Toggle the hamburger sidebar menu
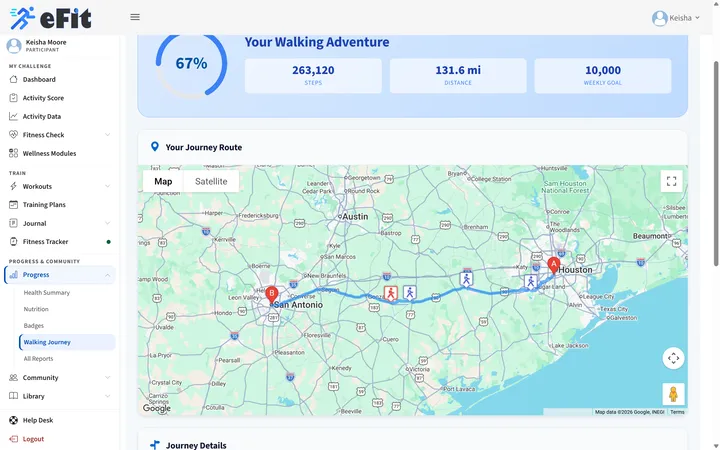This screenshot has width=720, height=450. [x=135, y=17]
